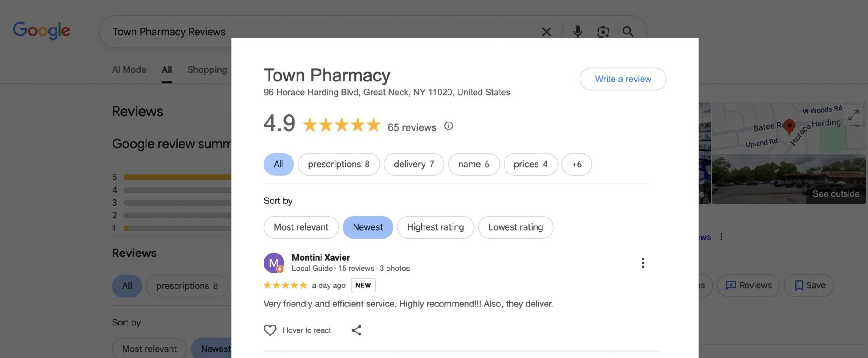868x358 pixels.
Task: Click the Write a review button
Action: 623,79
